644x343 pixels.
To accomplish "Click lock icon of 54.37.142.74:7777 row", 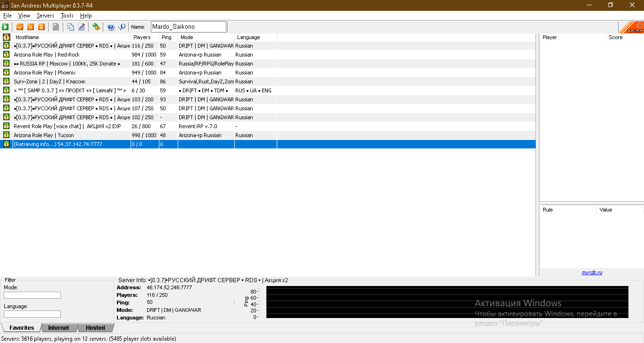I will [x=7, y=144].
